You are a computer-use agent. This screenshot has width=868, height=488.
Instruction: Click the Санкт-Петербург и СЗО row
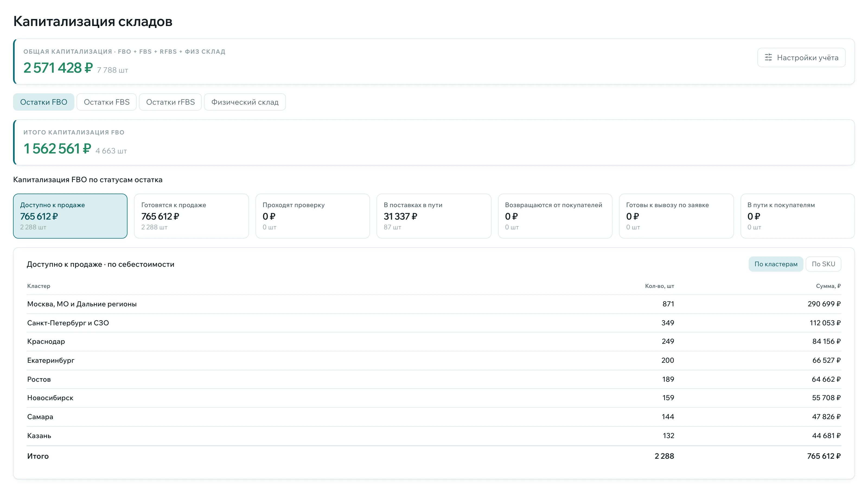point(434,323)
